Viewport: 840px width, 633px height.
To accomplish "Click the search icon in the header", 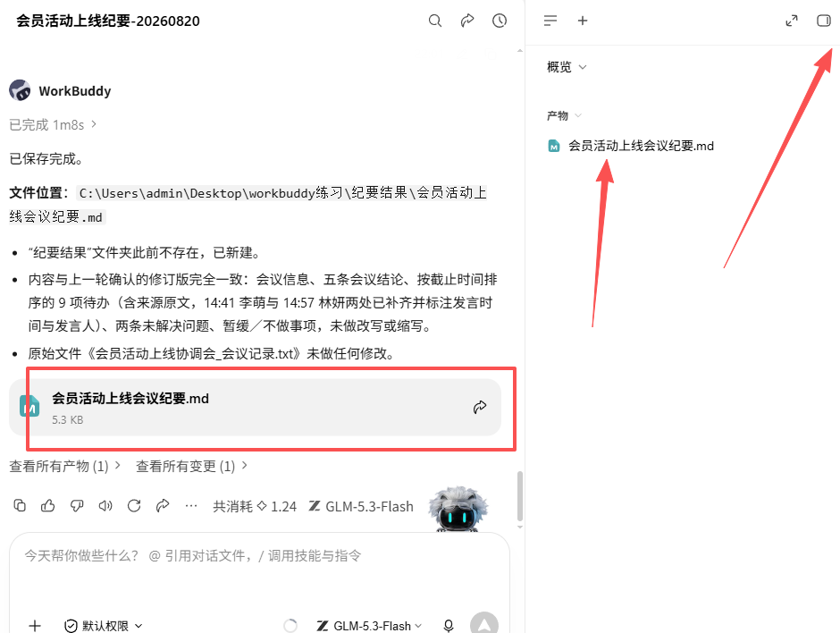I will click(435, 21).
